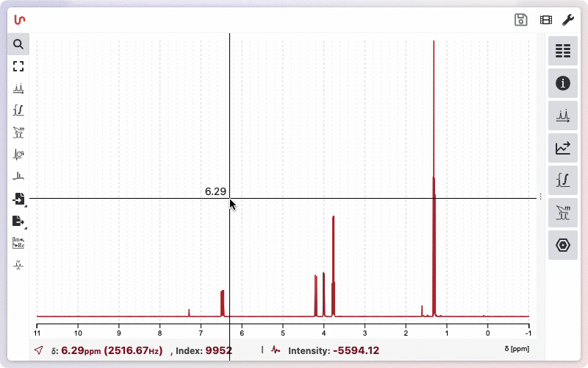Toggle real/imaginary spectrum display
588x368 pixels.
pos(18,243)
